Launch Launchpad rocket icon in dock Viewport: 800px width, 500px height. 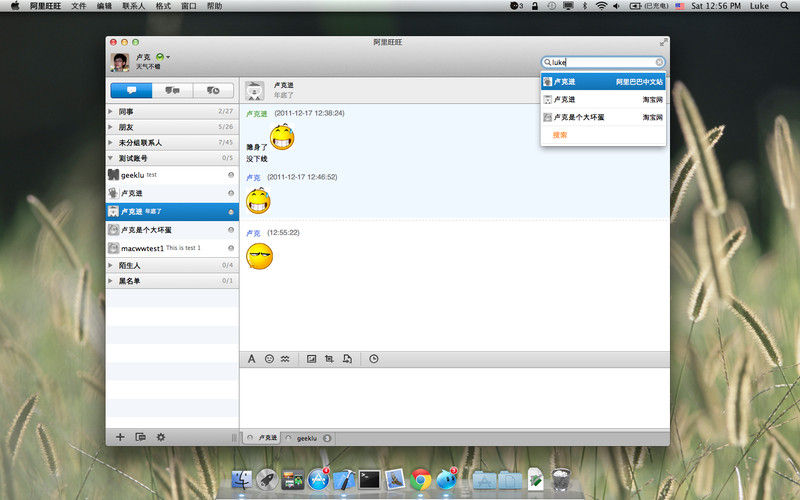(267, 480)
